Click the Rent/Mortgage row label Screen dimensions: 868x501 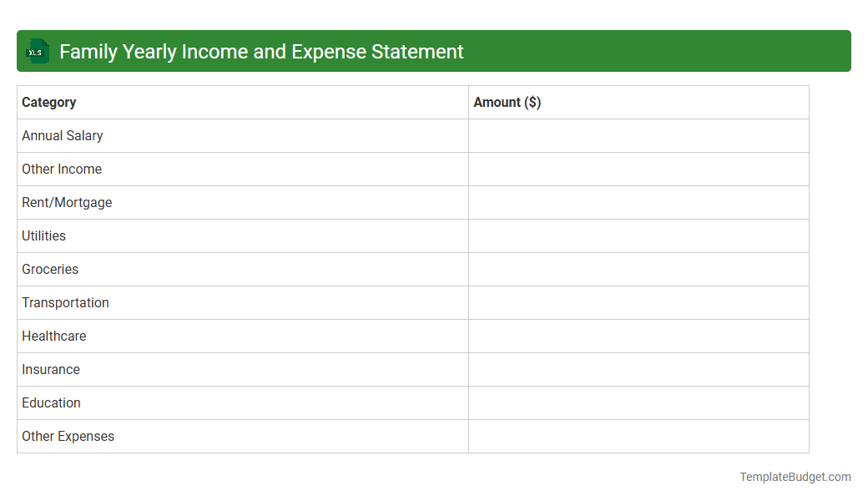pos(67,202)
